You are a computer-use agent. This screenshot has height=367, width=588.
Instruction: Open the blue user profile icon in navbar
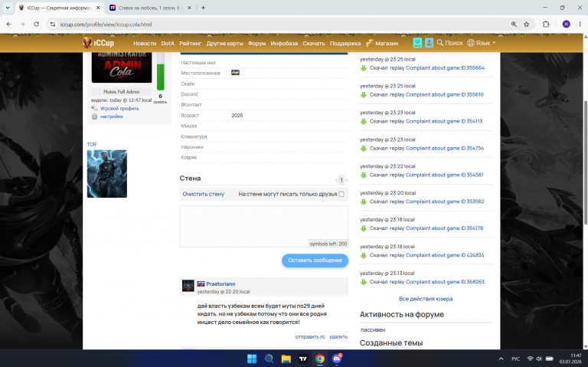click(429, 43)
